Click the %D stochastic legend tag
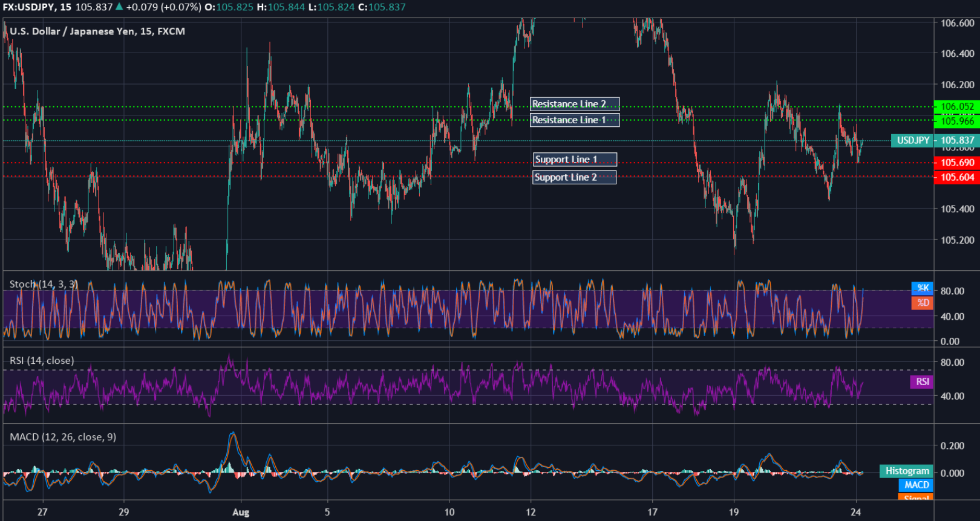This screenshot has height=521, width=980. click(923, 303)
